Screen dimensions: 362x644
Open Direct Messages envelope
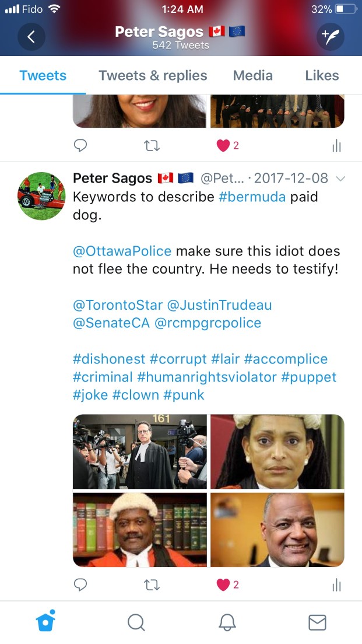pyautogui.click(x=317, y=622)
